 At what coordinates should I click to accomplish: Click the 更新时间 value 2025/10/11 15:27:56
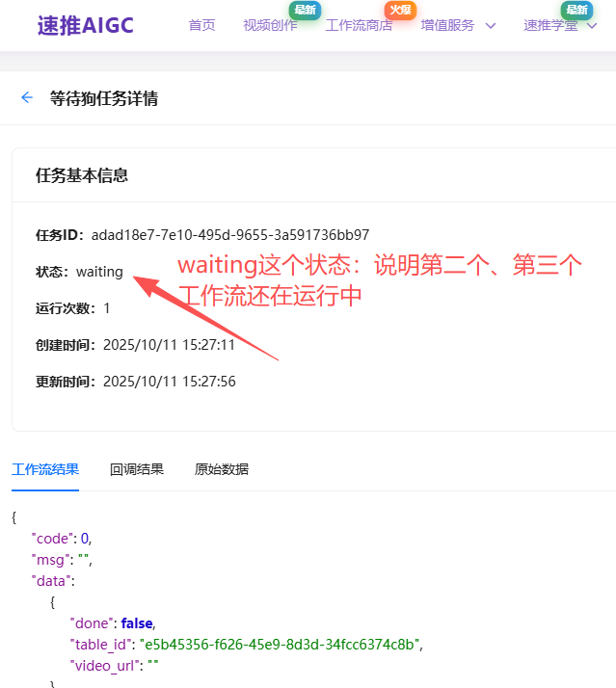tap(170, 382)
